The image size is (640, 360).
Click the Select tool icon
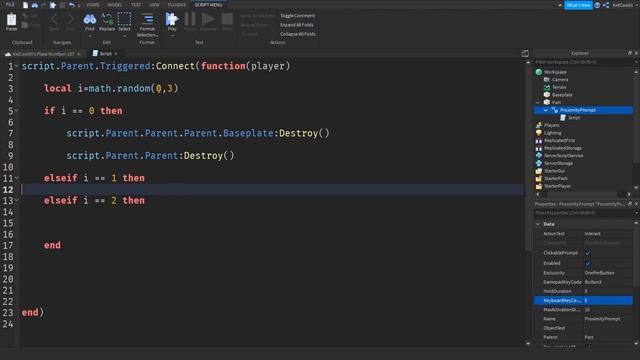point(124,19)
